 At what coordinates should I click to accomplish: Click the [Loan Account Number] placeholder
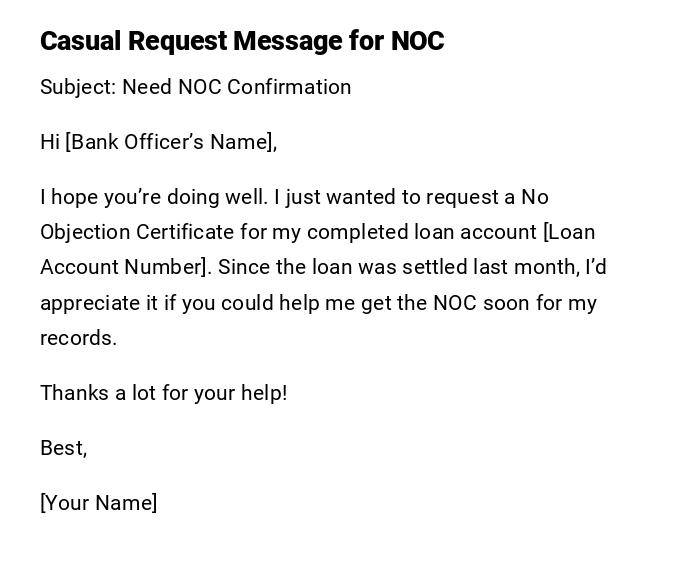pos(123,267)
